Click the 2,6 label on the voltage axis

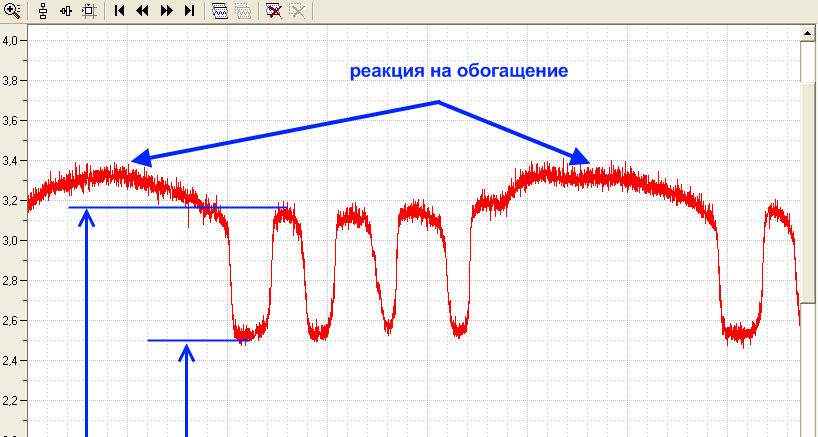coord(11,321)
